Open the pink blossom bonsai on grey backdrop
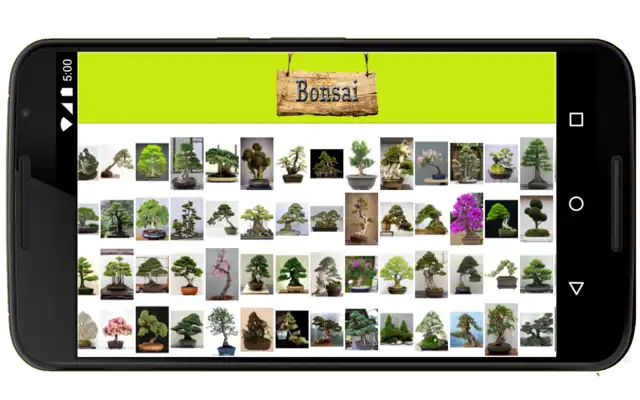The width and height of the screenshot is (640, 400). click(x=431, y=164)
